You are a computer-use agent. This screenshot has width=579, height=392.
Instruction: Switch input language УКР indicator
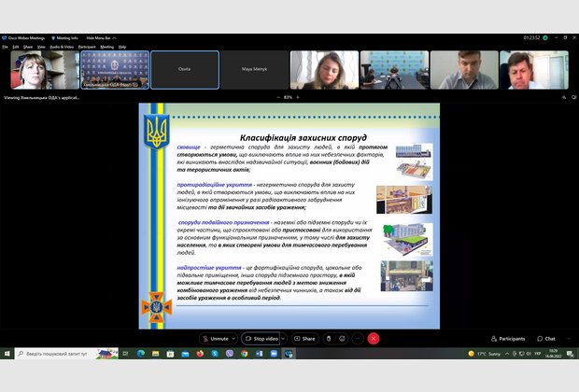537,354
